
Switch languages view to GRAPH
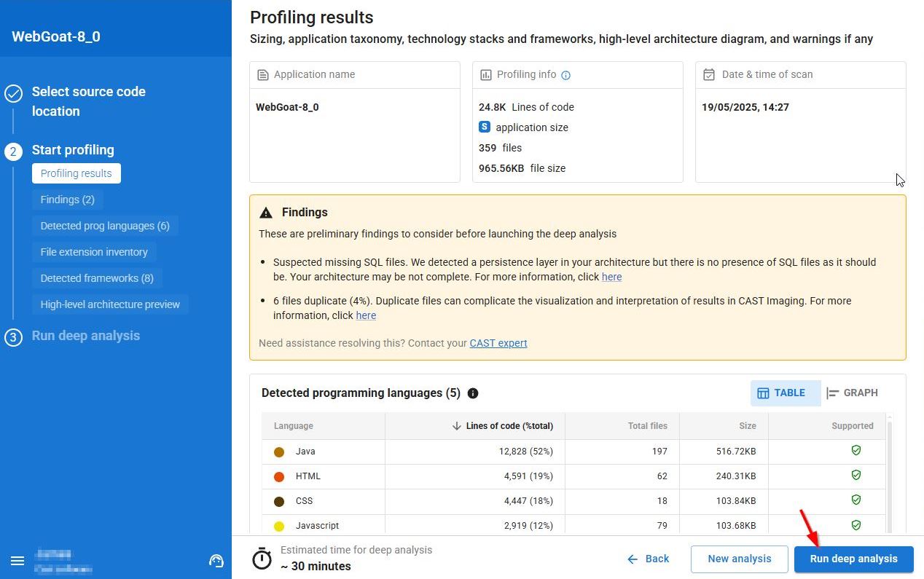[852, 393]
